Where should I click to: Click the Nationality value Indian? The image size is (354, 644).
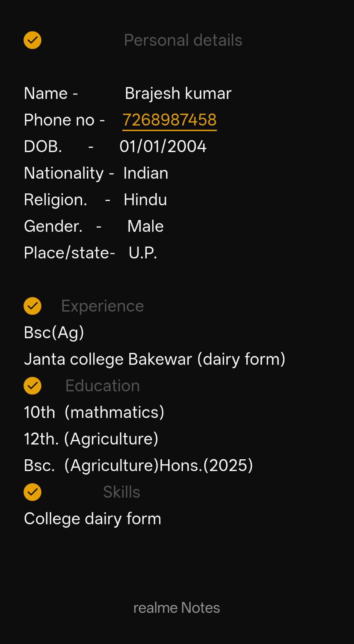pos(146,173)
